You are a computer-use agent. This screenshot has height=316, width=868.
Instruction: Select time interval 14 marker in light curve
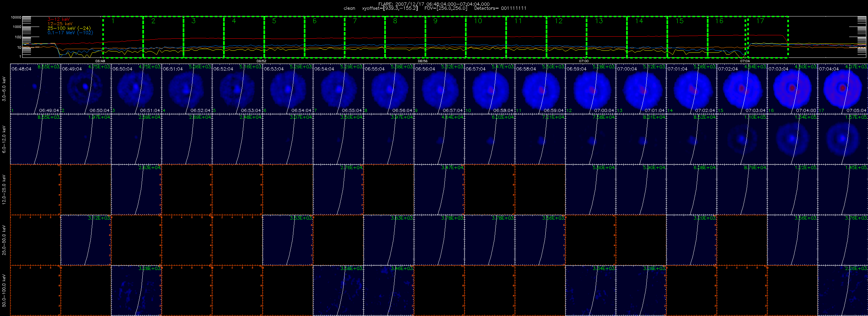[639, 21]
